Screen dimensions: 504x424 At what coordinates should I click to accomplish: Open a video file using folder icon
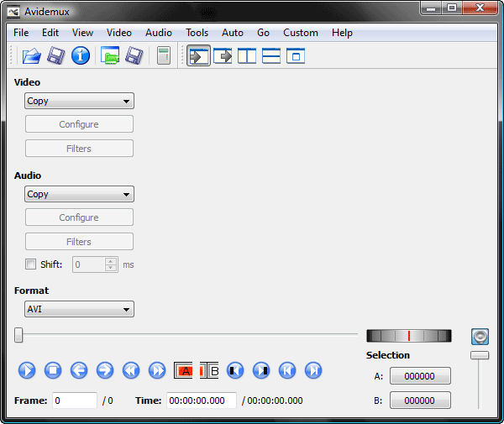[32, 56]
